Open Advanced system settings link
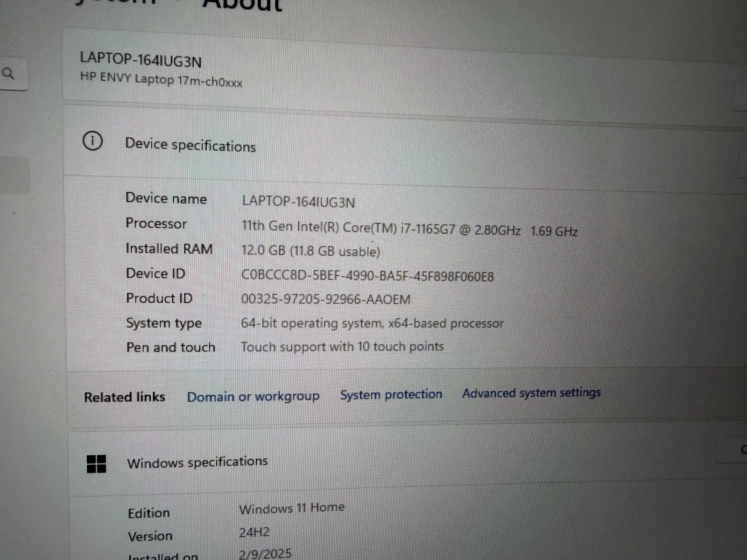Screen dimensions: 747x560 point(531,392)
